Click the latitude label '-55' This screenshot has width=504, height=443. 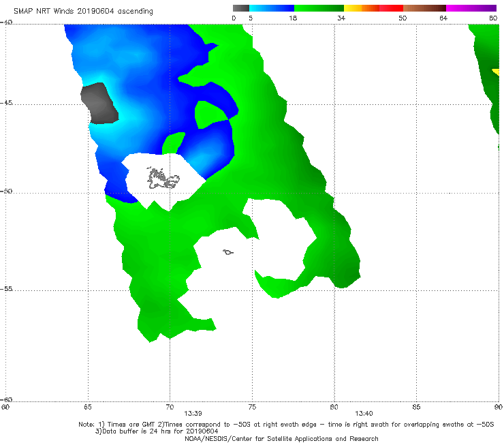tap(6, 288)
